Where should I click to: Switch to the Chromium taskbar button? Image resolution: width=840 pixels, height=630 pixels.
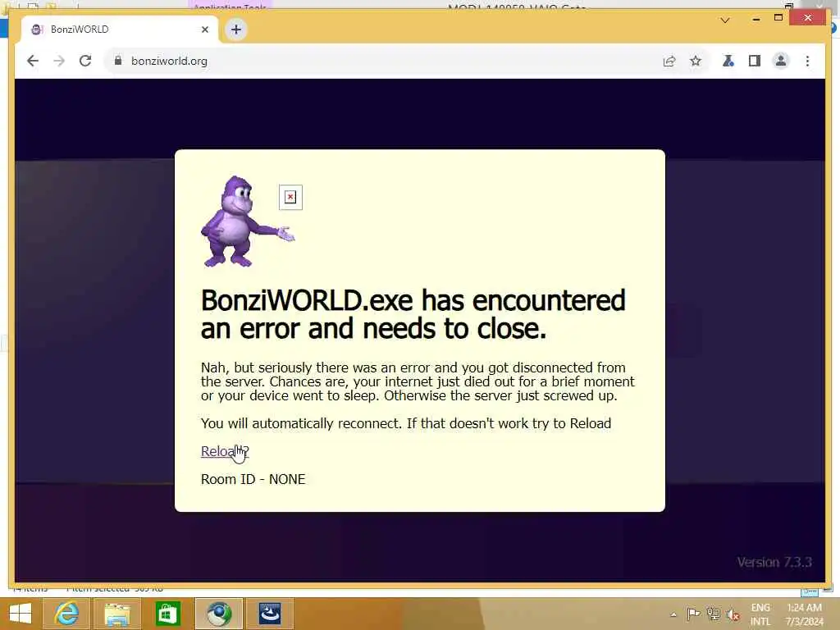(218, 614)
